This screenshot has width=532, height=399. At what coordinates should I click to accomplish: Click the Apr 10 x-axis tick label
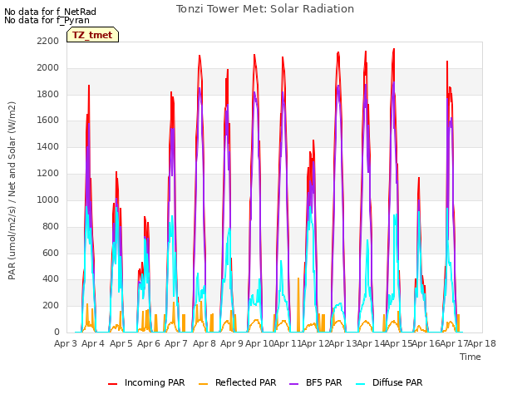(x=259, y=343)
